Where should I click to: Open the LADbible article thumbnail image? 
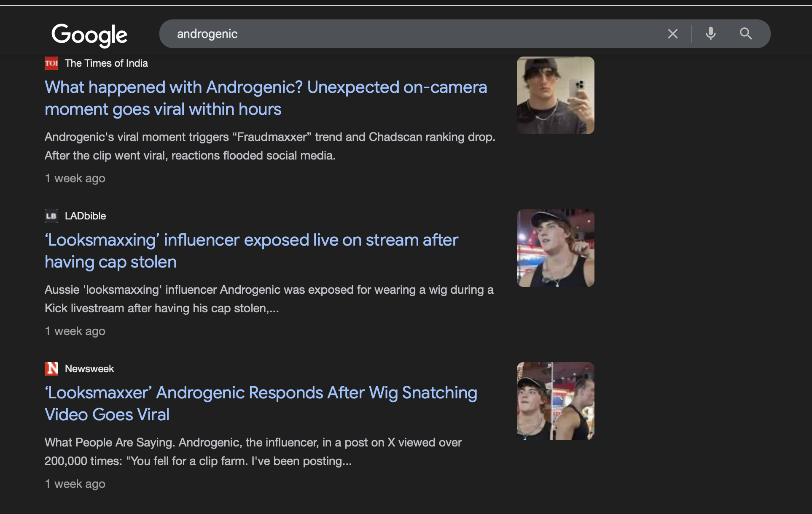[x=556, y=248]
